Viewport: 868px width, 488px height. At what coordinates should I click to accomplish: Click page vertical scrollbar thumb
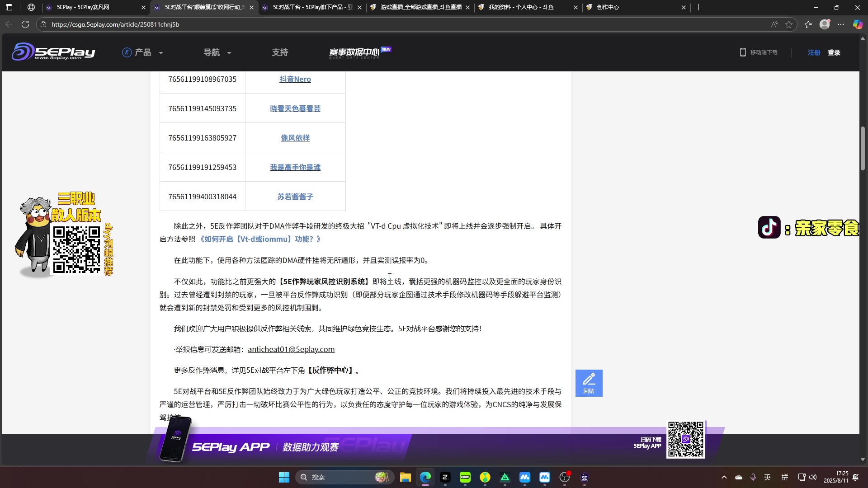[863, 148]
